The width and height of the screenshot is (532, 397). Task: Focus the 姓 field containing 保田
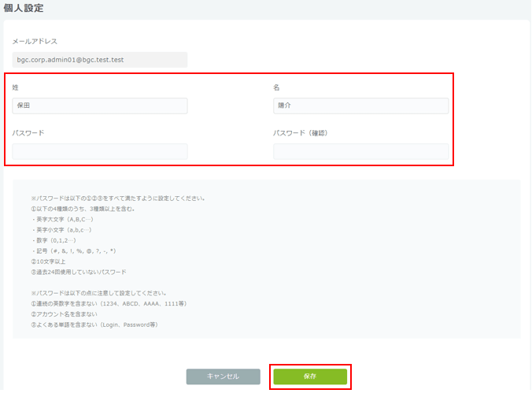[100, 106]
